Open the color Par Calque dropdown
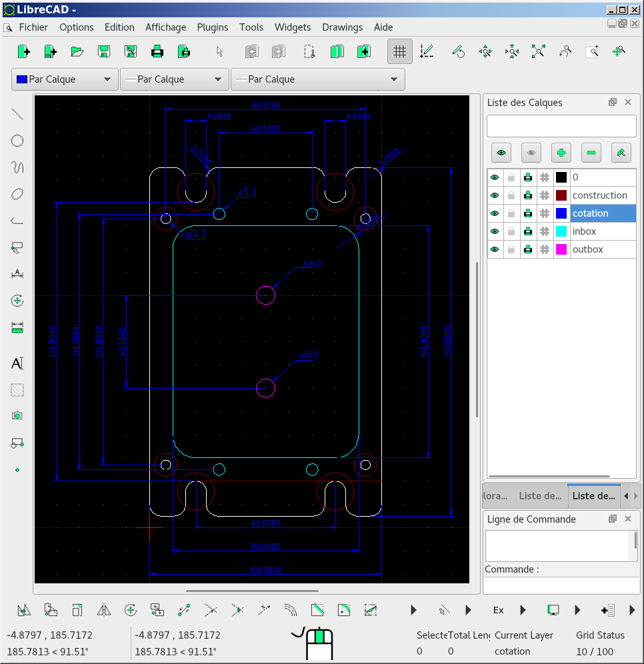 [x=65, y=79]
